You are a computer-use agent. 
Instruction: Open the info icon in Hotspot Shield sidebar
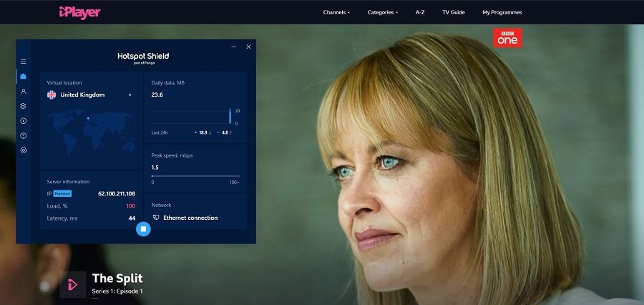(x=24, y=121)
